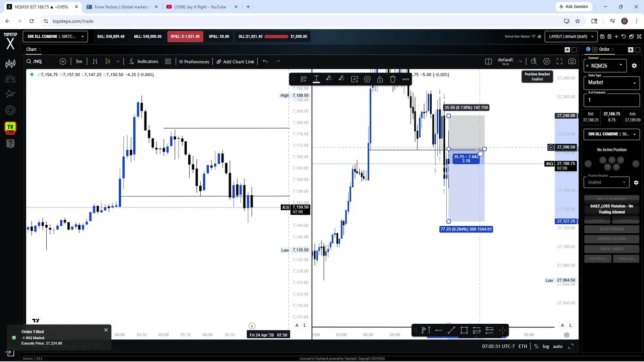The width and height of the screenshot is (644, 362).
Task: Click the clipboard icon in top bar
Action: [609, 36]
